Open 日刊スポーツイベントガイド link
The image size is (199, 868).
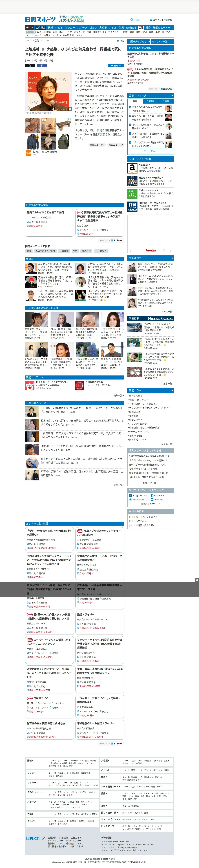click(143, 517)
